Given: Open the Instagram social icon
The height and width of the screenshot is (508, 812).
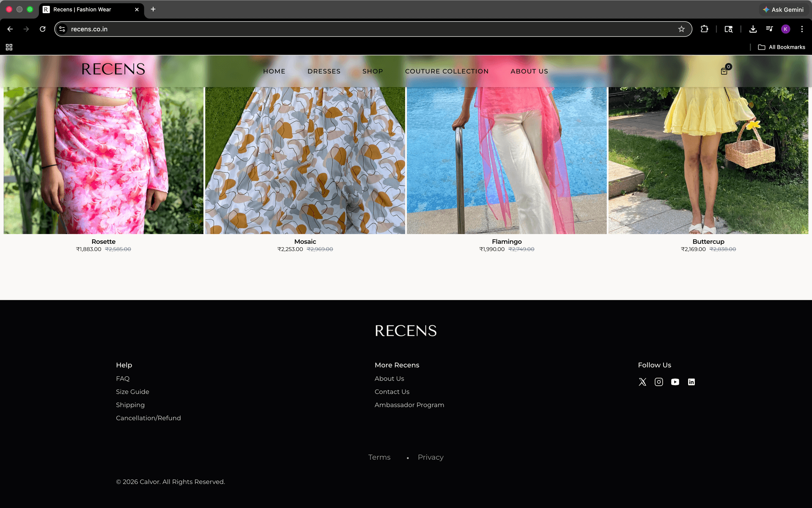Looking at the screenshot, I should click(x=659, y=382).
